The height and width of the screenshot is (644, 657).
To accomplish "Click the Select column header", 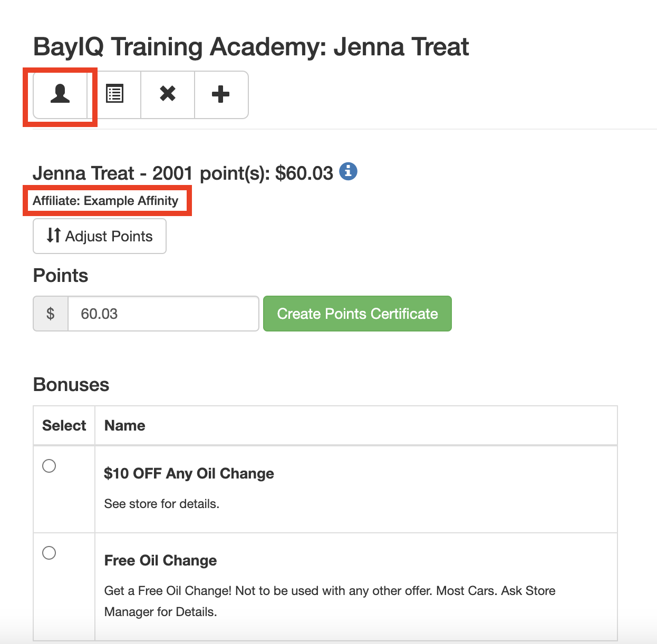I will click(x=64, y=425).
